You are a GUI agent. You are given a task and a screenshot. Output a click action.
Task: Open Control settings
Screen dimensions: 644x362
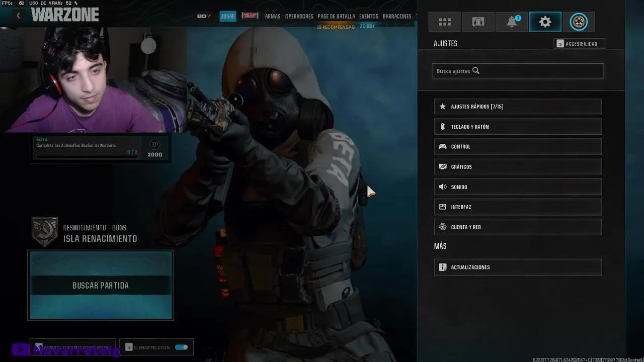(518, 147)
